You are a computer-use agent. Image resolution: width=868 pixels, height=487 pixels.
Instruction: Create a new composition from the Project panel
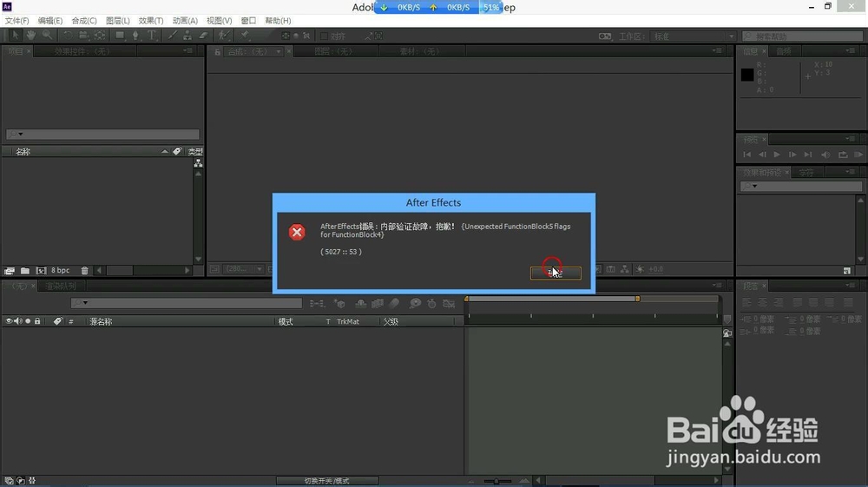41,271
